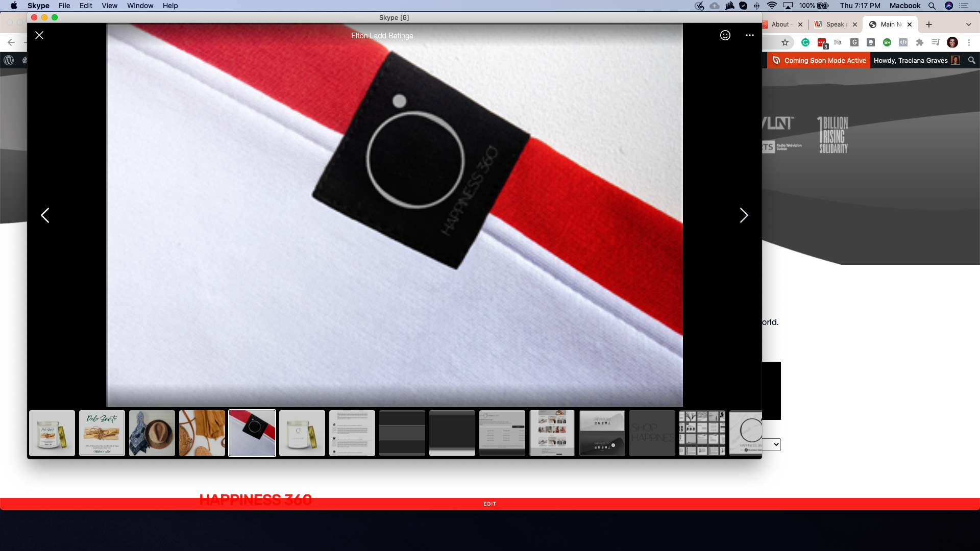Viewport: 980px width, 551px height.
Task: Open Chrome media controls icon
Action: (936, 42)
